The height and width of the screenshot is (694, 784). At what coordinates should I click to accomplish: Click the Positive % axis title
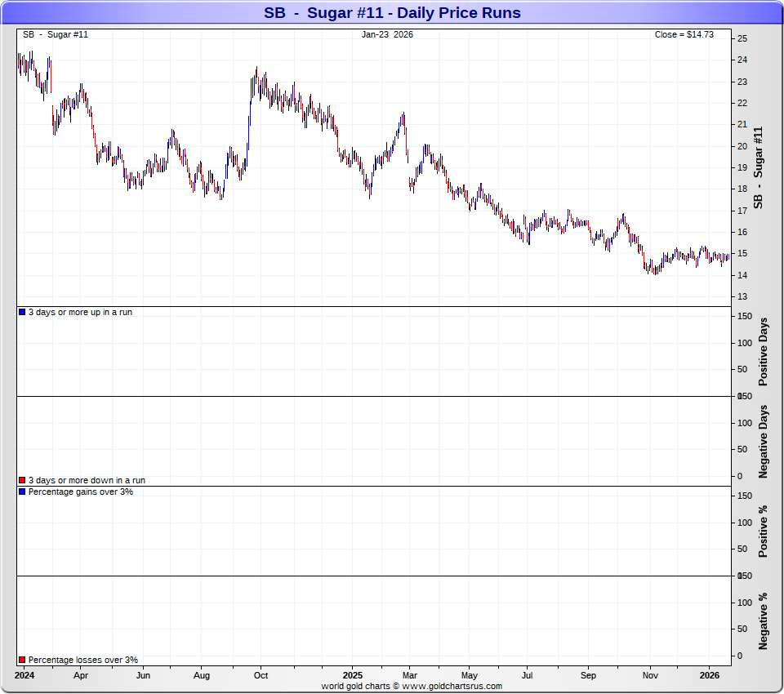click(764, 531)
